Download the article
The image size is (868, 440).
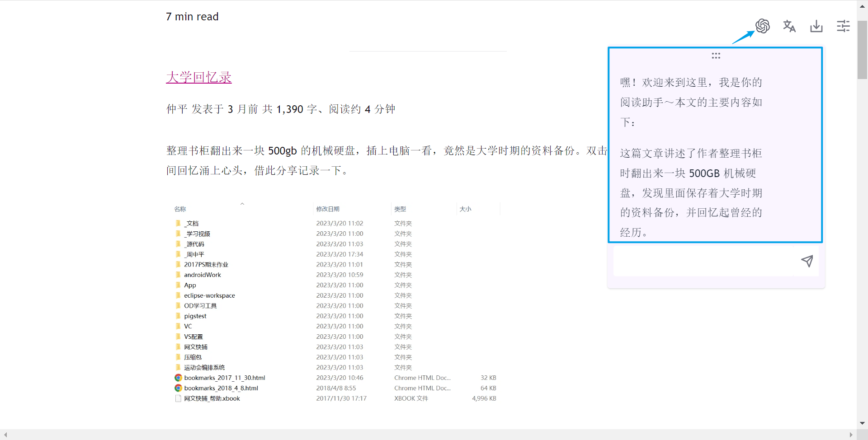tap(816, 26)
